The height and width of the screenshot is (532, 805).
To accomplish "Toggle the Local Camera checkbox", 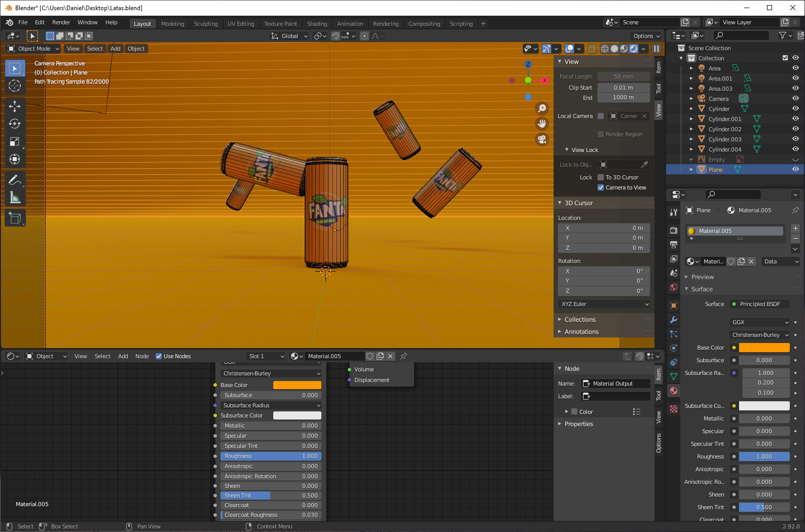I will [601, 116].
